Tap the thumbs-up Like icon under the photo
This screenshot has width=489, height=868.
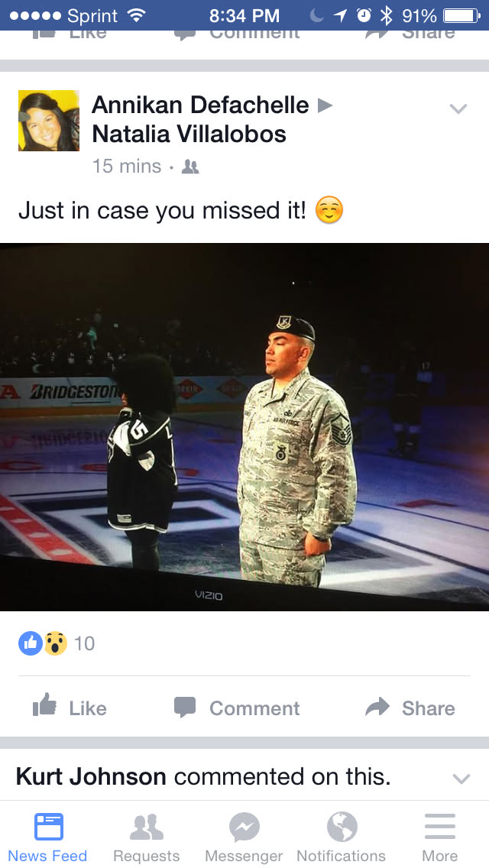45,706
